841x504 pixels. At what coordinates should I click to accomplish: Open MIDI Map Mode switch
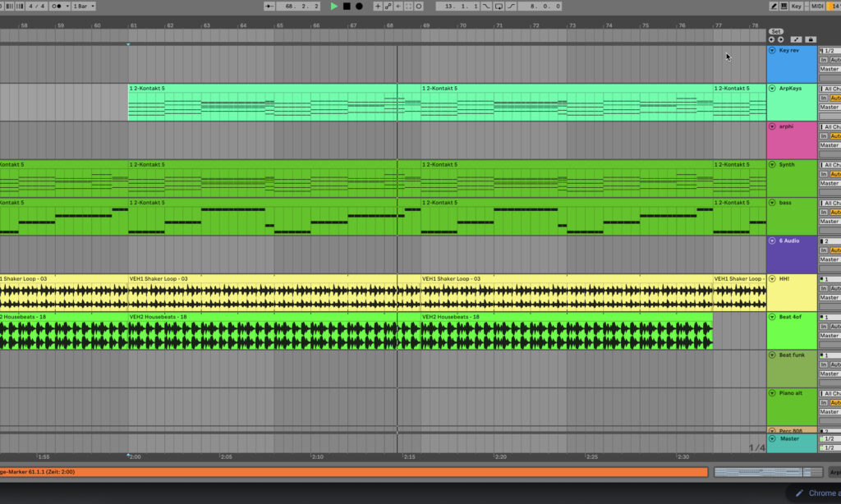(x=817, y=7)
